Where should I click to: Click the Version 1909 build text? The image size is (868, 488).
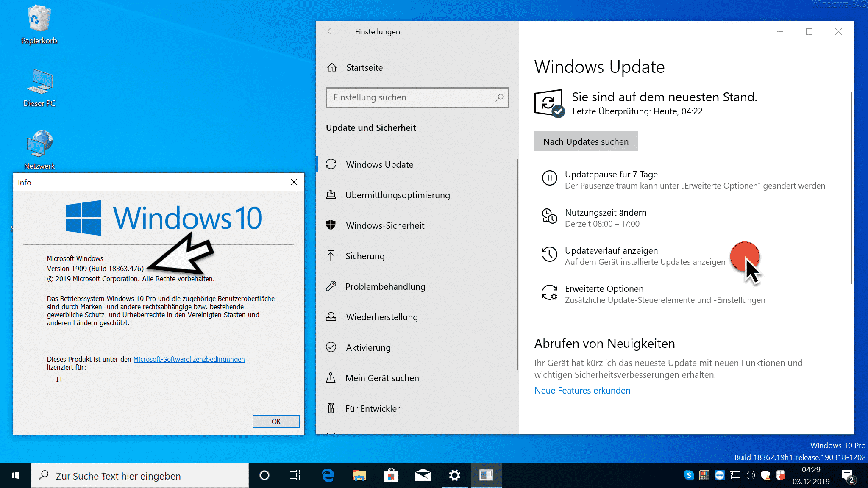point(95,269)
